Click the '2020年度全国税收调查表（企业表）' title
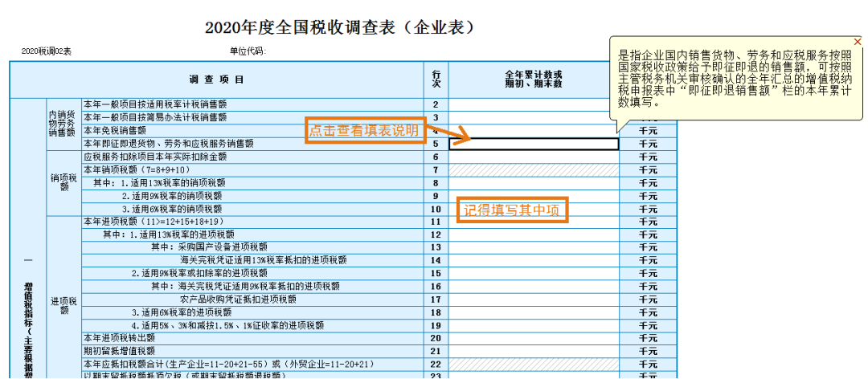The height and width of the screenshot is (379, 868). click(339, 27)
